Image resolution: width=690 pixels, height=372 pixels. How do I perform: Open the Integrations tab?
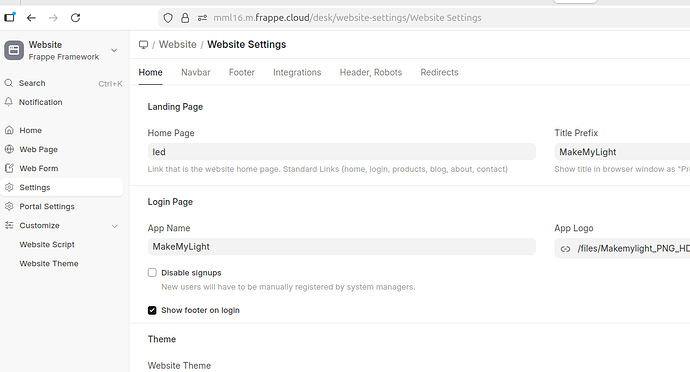(297, 72)
